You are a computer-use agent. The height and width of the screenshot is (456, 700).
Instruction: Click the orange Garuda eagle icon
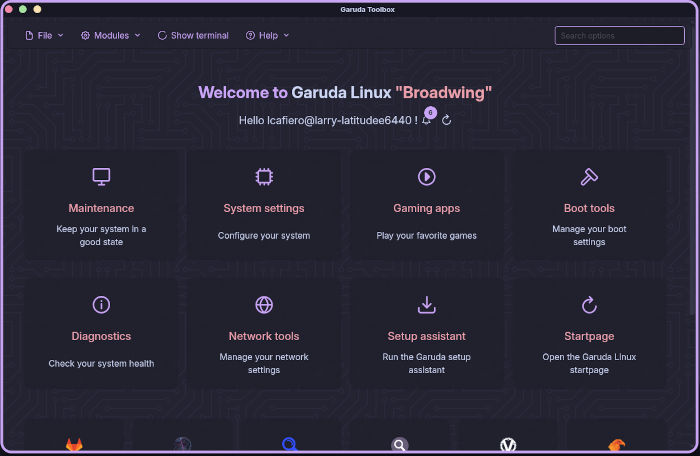tap(617, 445)
